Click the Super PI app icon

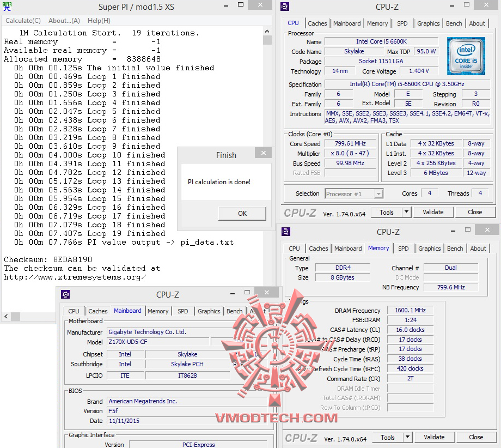point(7,7)
